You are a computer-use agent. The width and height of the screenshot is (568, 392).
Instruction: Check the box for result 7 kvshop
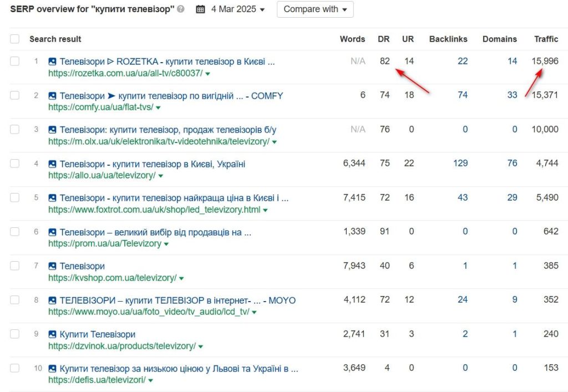pos(14,266)
